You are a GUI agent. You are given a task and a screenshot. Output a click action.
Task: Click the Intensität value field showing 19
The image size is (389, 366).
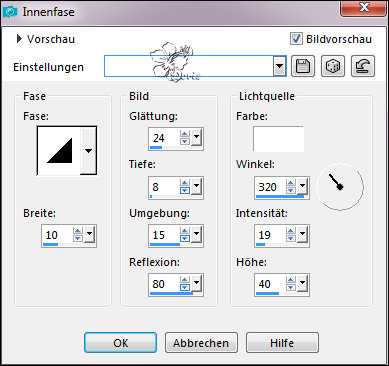point(270,235)
